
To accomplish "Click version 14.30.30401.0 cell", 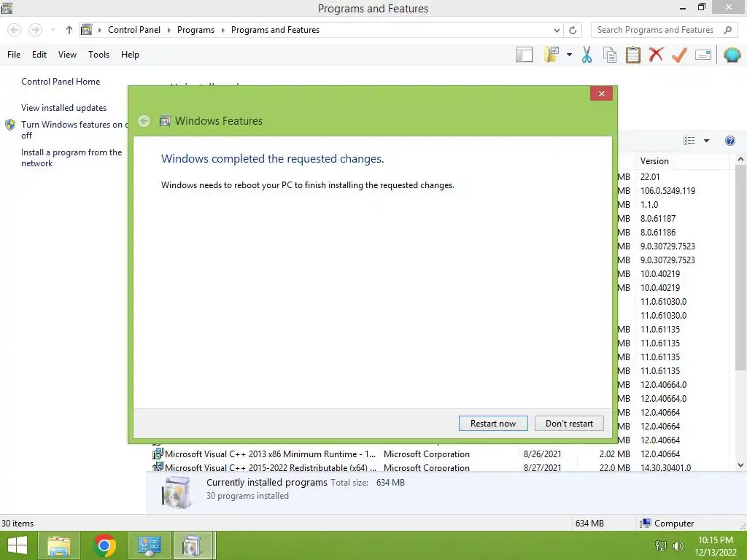I will click(665, 467).
